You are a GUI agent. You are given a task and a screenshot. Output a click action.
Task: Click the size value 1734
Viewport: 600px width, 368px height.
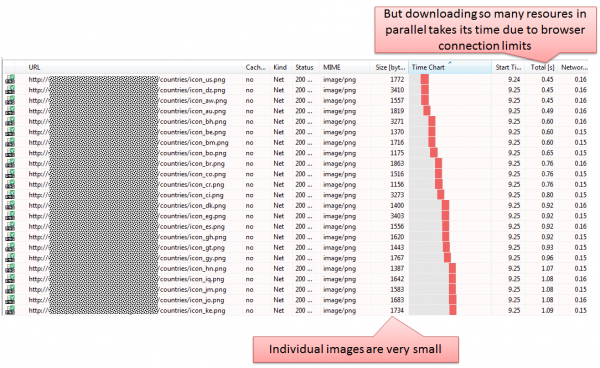click(397, 311)
